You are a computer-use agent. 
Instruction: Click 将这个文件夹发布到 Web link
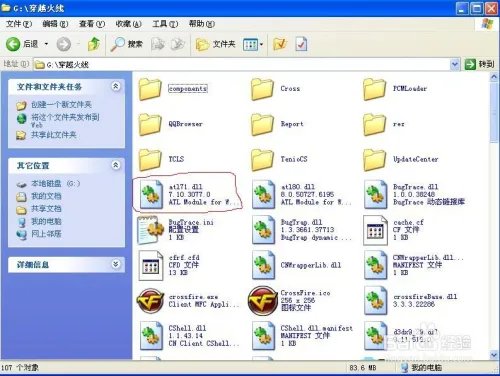65,121
